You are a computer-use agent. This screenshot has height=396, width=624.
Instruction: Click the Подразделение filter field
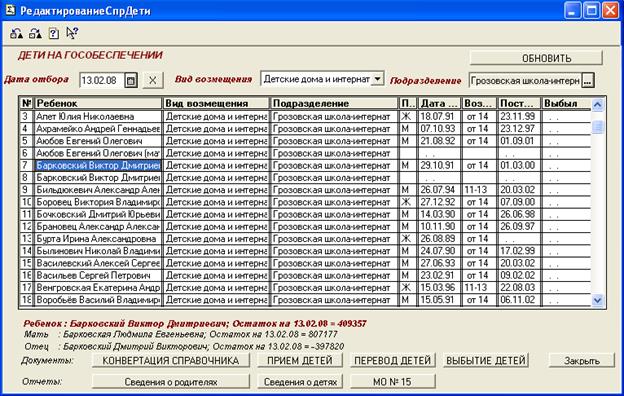click(525, 80)
